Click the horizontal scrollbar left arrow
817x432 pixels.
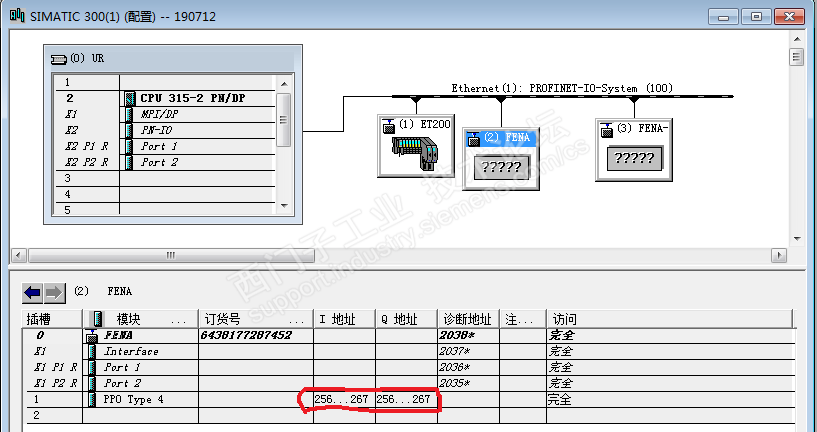pos(19,255)
